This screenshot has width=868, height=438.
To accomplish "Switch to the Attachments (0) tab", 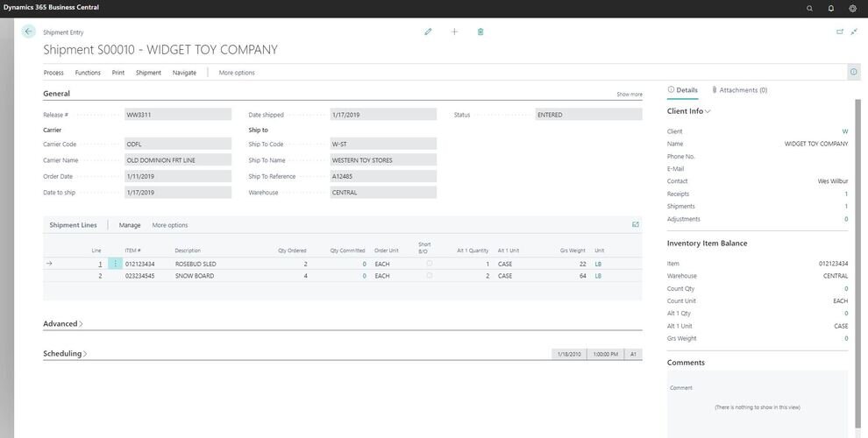I will point(740,90).
